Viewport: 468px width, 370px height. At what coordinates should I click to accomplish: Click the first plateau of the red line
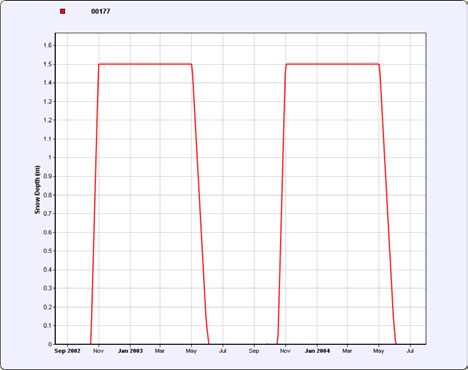pos(145,64)
